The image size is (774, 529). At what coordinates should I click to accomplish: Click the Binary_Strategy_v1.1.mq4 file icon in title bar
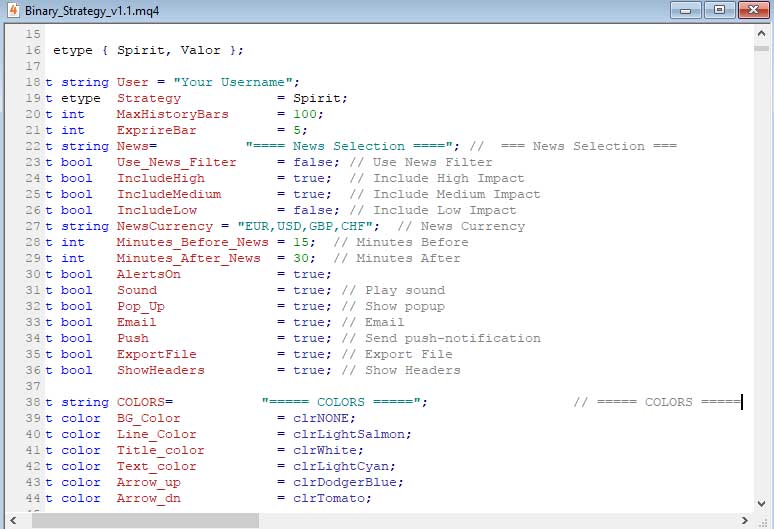tap(12, 11)
